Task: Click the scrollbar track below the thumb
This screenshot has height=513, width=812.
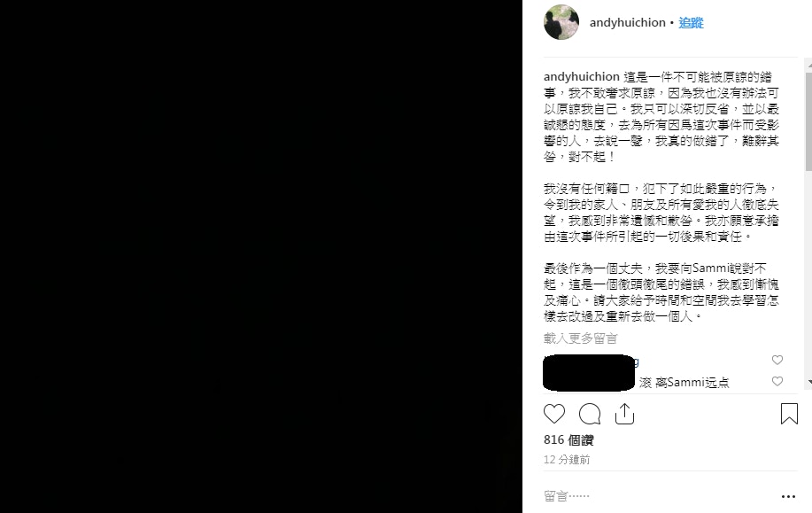Action: tap(808, 275)
